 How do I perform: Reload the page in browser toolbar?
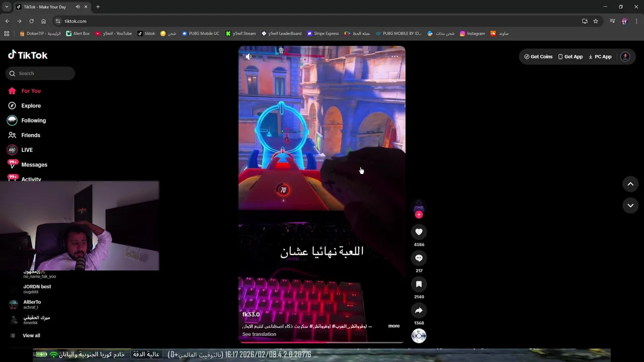[x=31, y=21]
